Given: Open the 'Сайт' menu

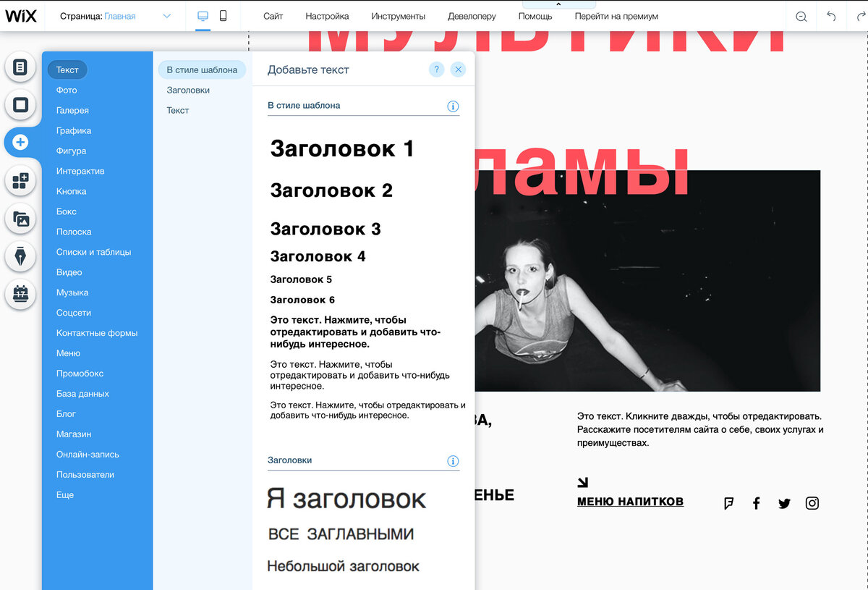Looking at the screenshot, I should [273, 16].
